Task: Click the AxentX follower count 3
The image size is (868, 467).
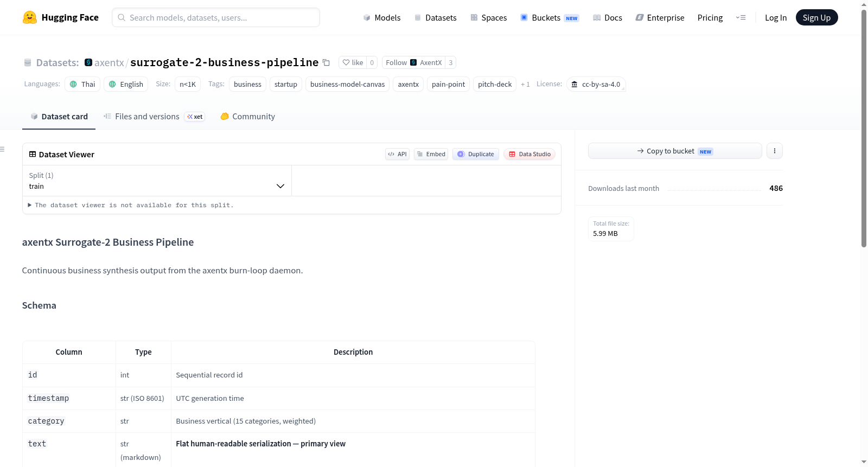Action: pos(450,62)
